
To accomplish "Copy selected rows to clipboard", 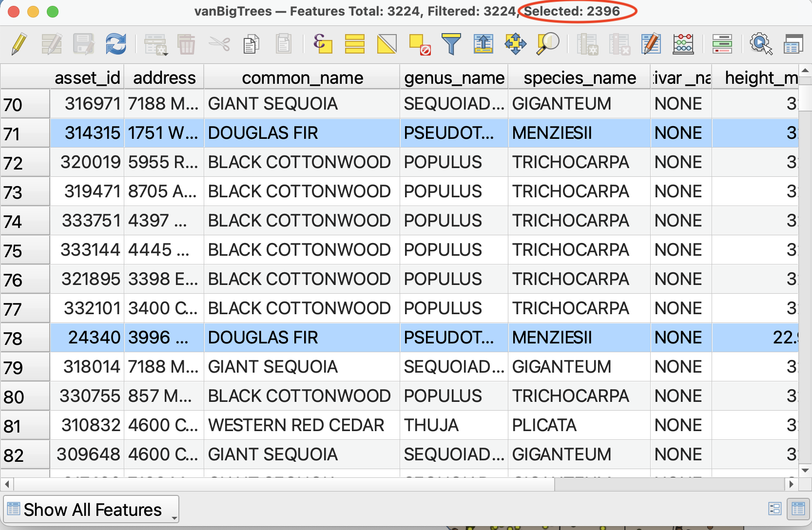I will [251, 44].
